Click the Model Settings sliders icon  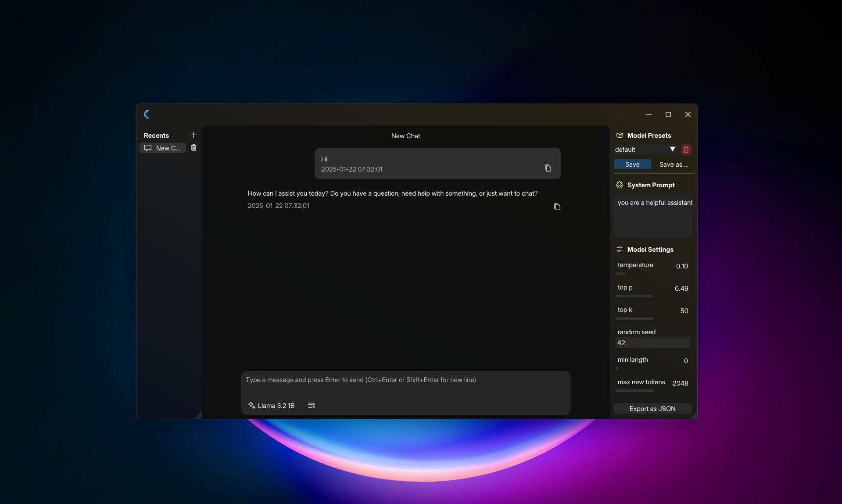coord(620,250)
